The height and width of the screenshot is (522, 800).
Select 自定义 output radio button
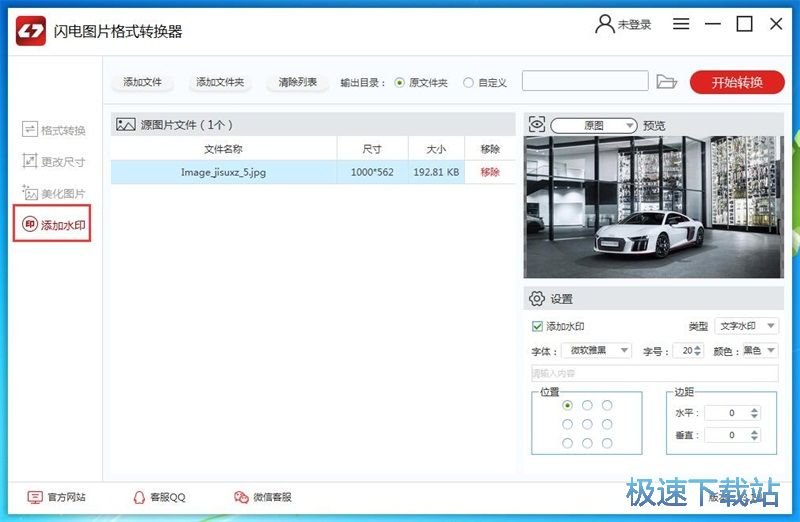468,83
